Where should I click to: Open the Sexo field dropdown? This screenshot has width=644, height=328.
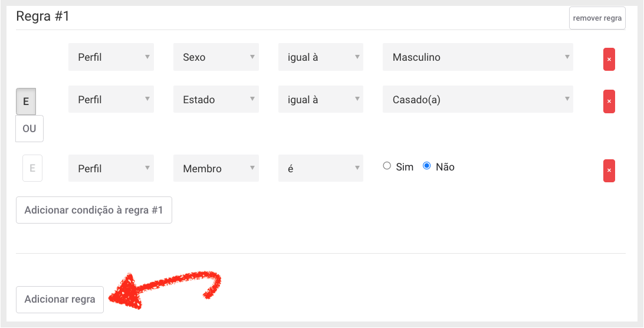pos(216,57)
